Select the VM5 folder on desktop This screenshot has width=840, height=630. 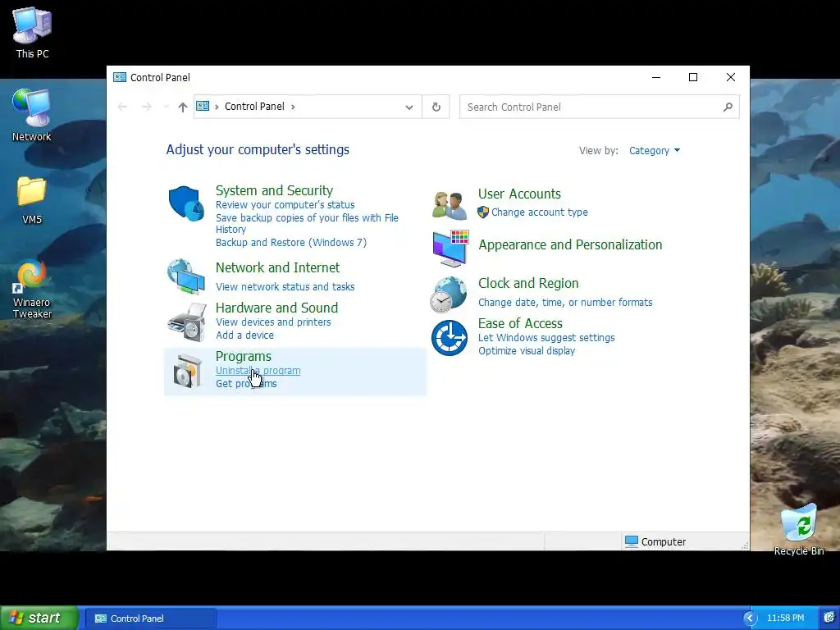click(32, 200)
